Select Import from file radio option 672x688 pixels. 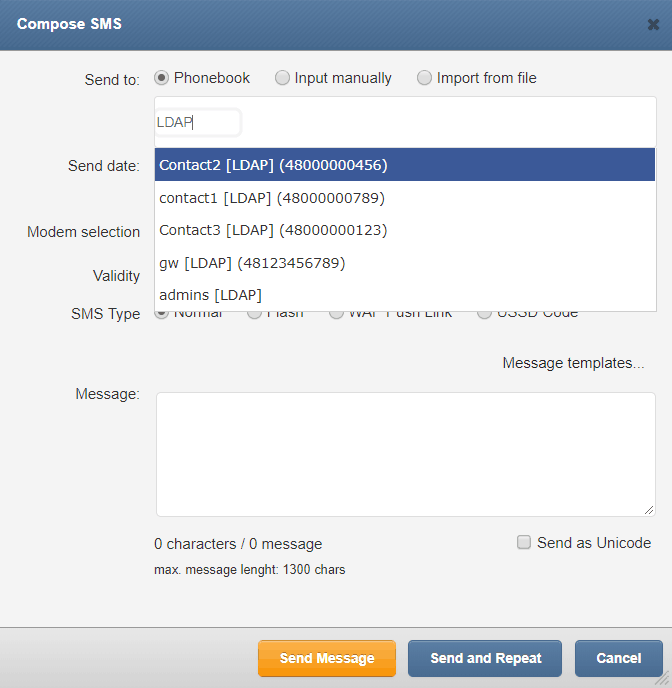[424, 78]
